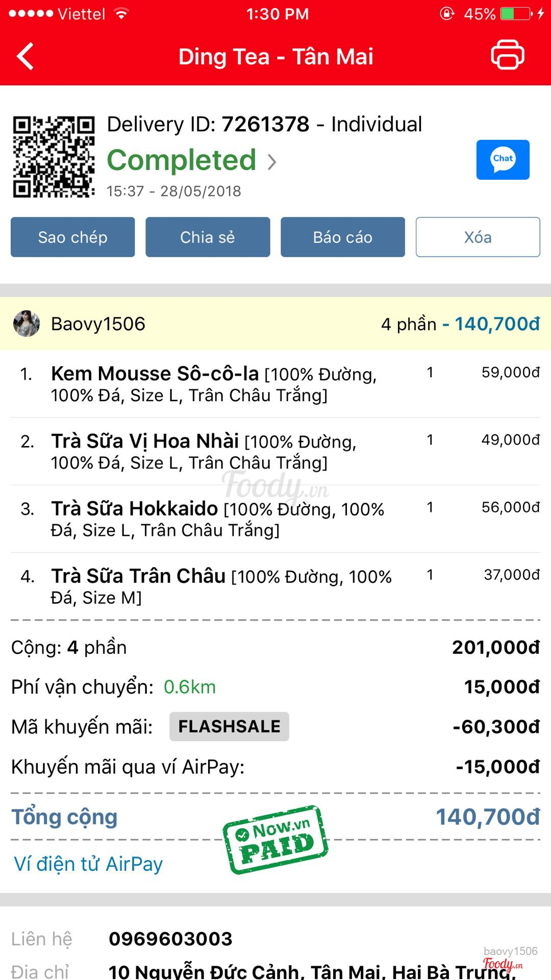The height and width of the screenshot is (980, 551).
Task: Tap the back arrow icon
Action: tap(26, 56)
